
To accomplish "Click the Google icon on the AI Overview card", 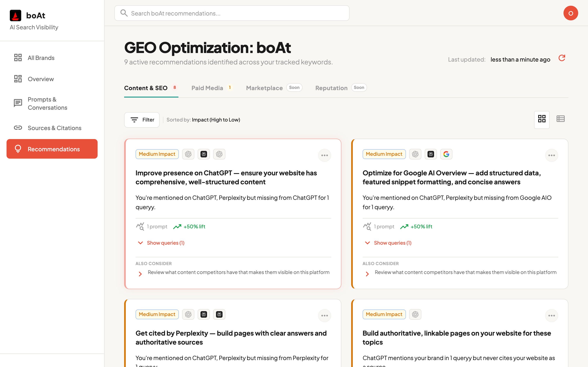I will (x=446, y=154).
